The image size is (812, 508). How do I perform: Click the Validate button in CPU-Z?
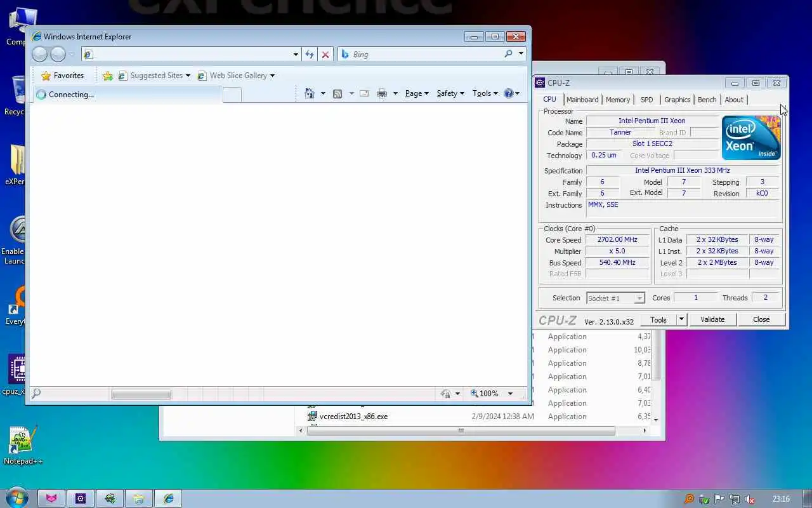point(712,319)
